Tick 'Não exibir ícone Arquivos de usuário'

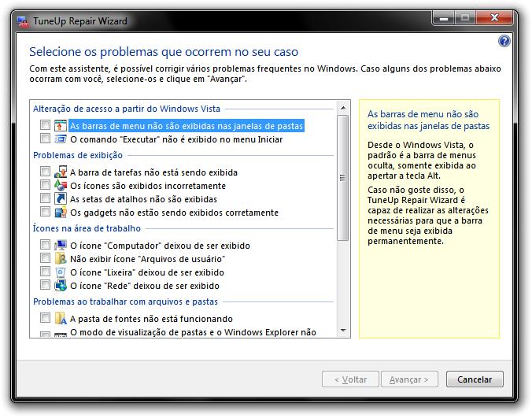coord(45,258)
